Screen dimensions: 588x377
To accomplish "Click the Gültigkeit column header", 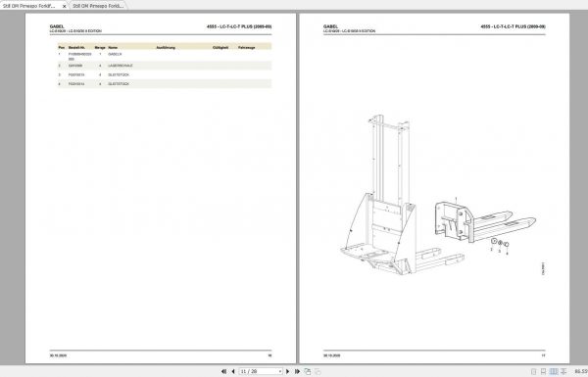I will pos(220,48).
